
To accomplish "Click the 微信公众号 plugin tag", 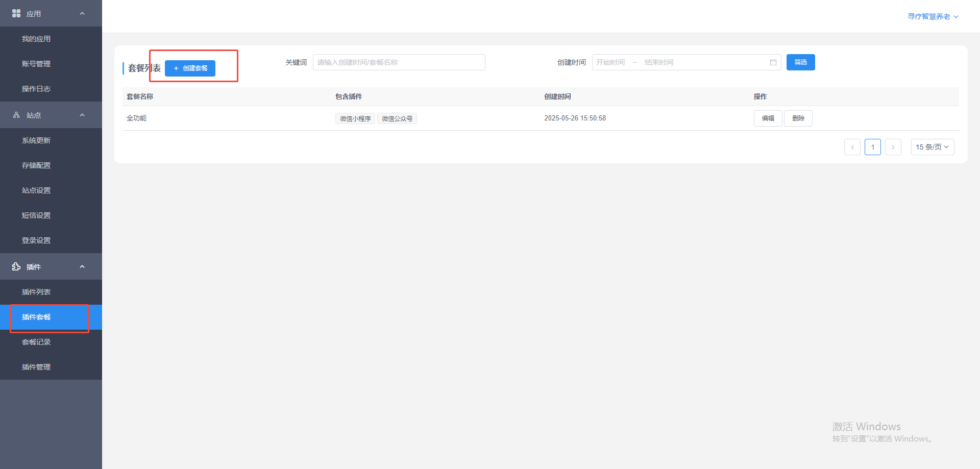I will point(397,118).
